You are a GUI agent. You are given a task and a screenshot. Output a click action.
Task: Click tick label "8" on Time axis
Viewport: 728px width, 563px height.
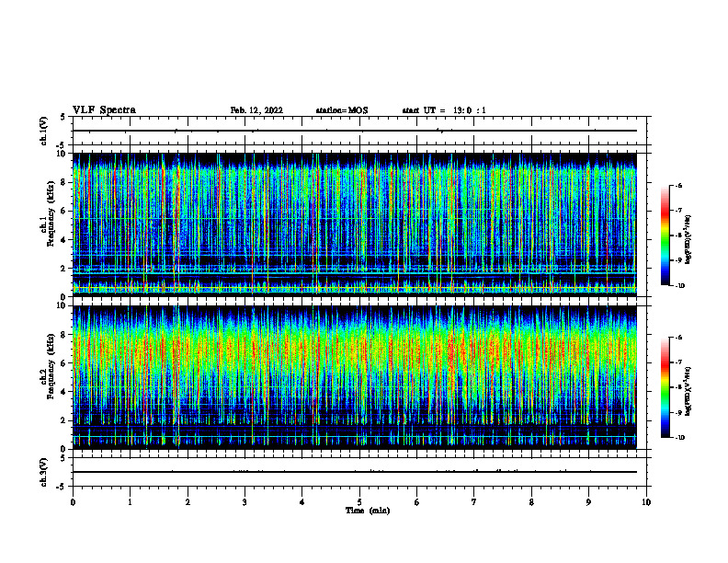point(531,502)
